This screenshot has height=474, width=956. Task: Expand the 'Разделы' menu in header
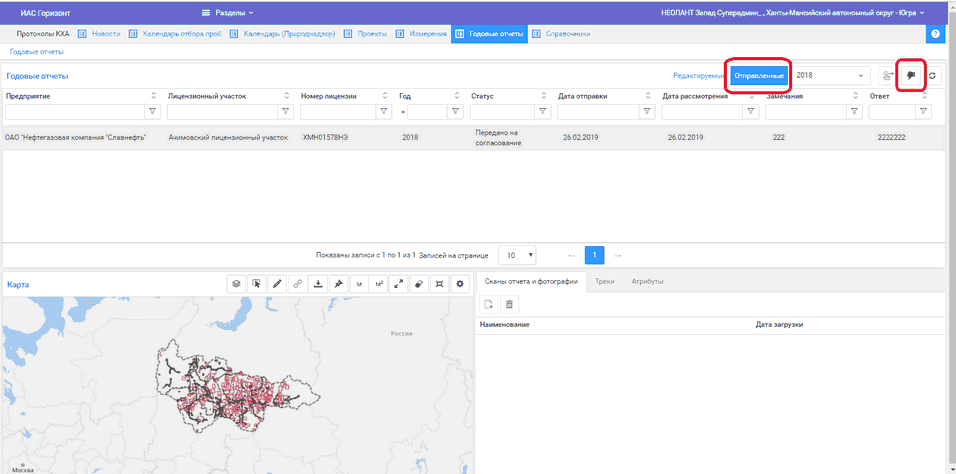point(227,13)
